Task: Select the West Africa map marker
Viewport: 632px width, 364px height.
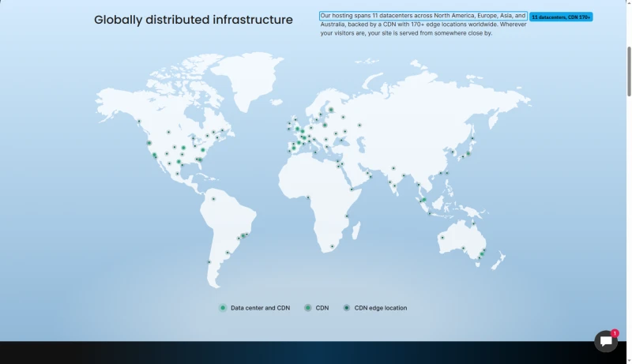Action: [308, 197]
